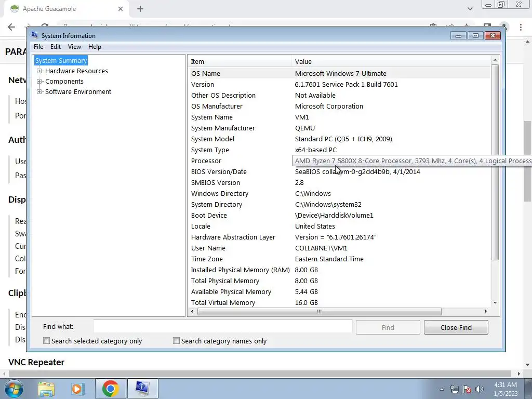
Task: Select Hardware Resources tree item
Action: [76, 71]
